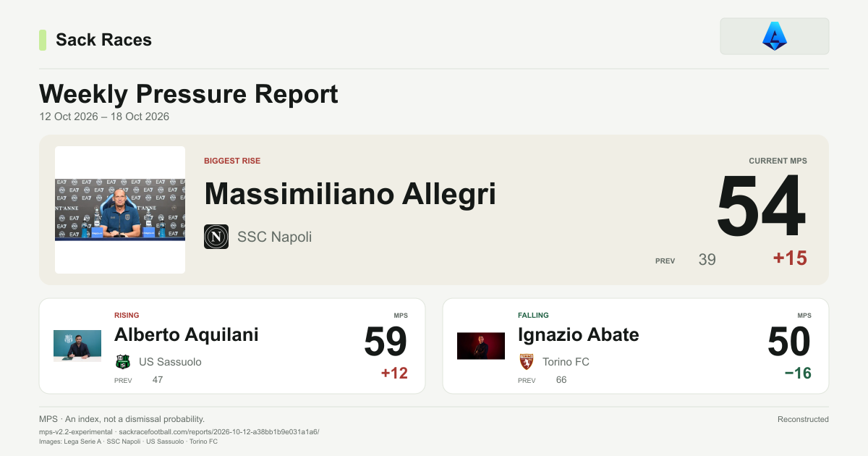Click the SSC Napoli club name
868x456 pixels.
click(275, 237)
